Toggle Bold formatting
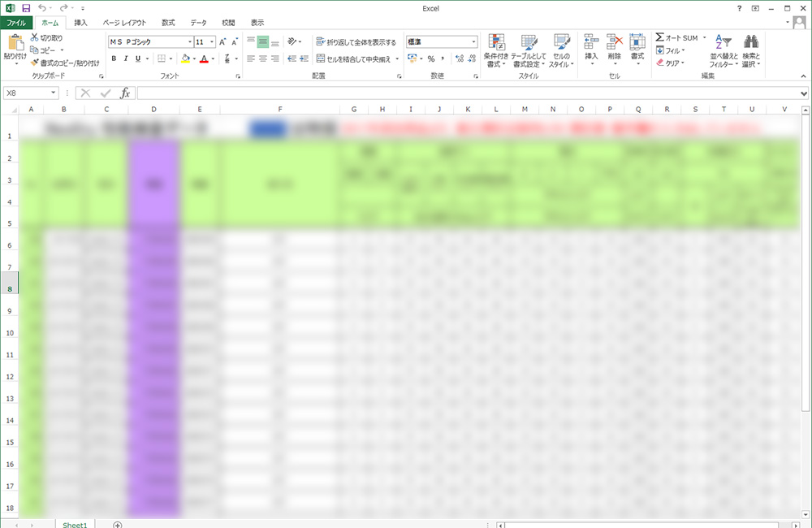The width and height of the screenshot is (812, 528). point(114,58)
